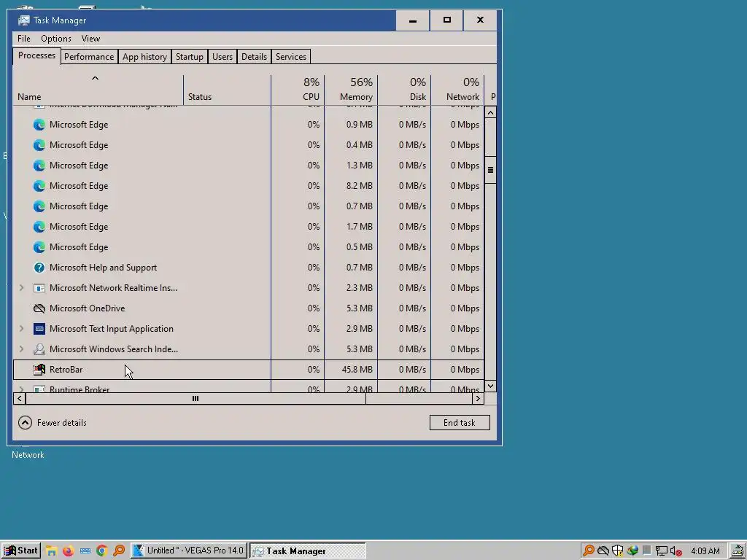747x560 pixels.
Task: Sort processes by Network column
Action: pyautogui.click(x=458, y=90)
